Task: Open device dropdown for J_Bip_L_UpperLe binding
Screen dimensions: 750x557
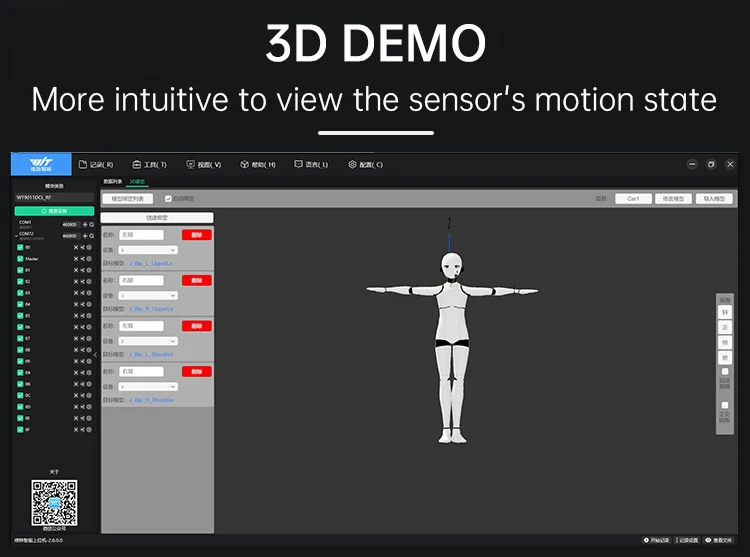Action: coord(148,250)
